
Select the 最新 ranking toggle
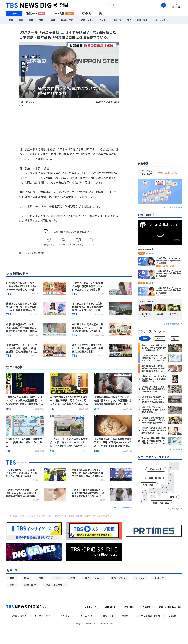145,338
